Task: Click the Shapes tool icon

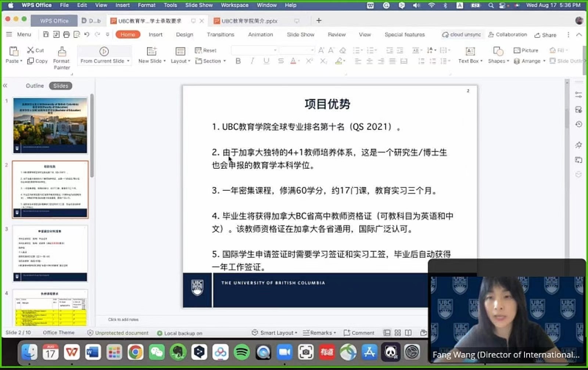Action: (498, 51)
